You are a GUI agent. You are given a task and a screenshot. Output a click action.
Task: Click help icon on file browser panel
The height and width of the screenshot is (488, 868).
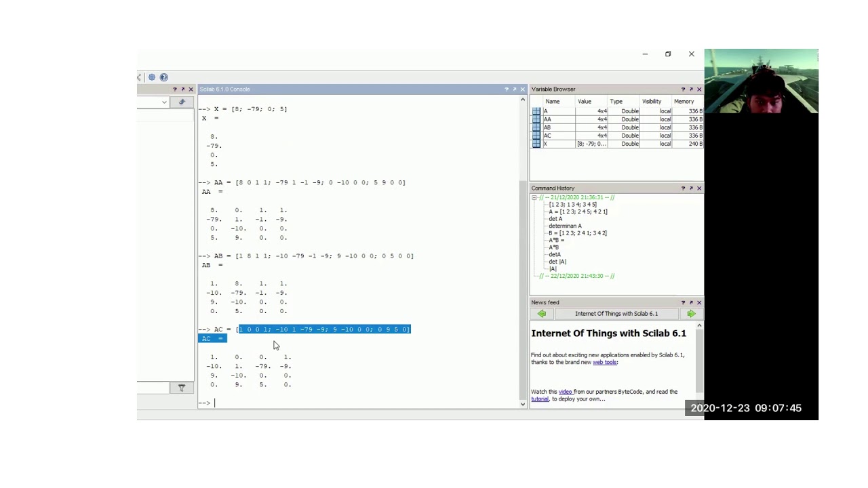[174, 89]
